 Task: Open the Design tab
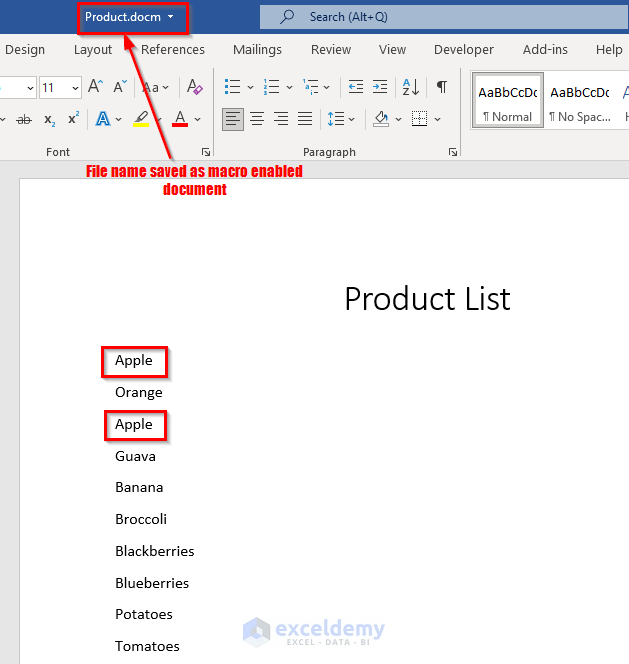pos(25,50)
